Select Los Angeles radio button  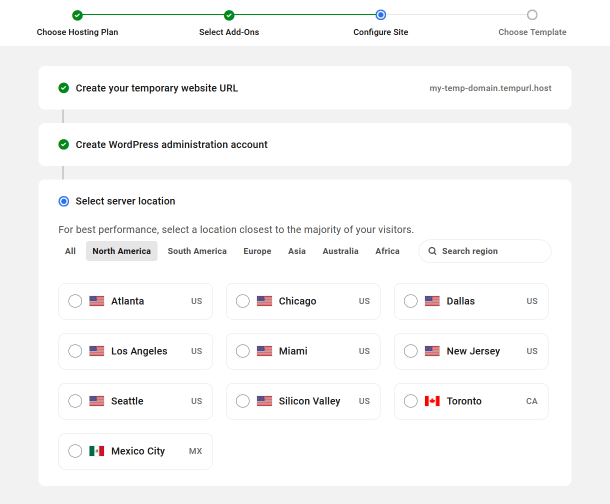[75, 351]
